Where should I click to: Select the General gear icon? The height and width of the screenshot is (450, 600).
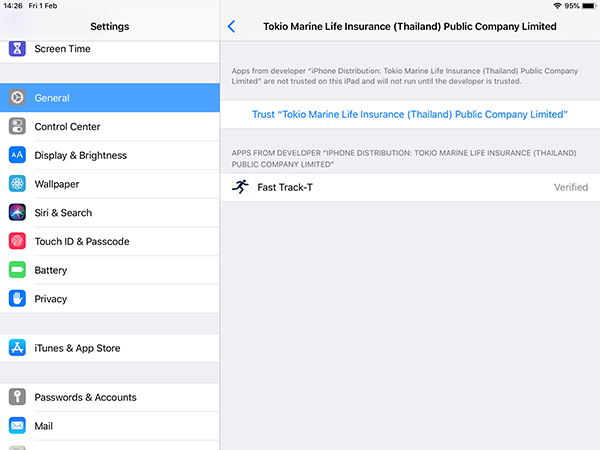point(17,98)
